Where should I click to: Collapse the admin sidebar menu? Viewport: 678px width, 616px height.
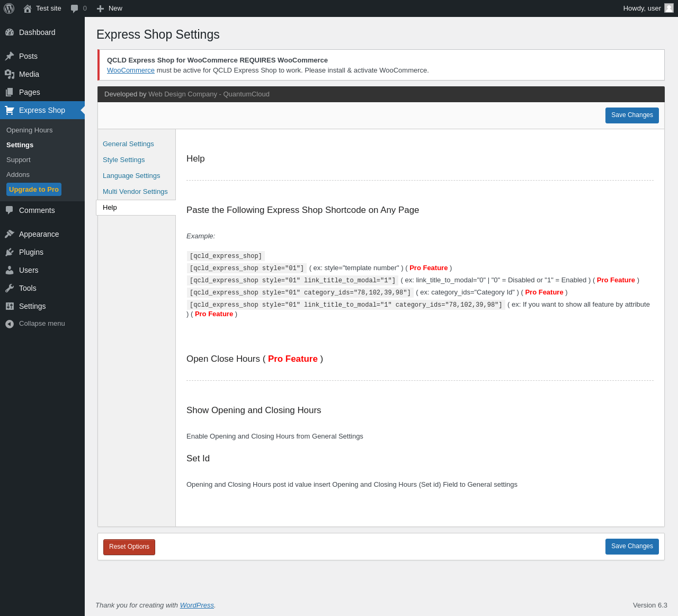coord(35,324)
